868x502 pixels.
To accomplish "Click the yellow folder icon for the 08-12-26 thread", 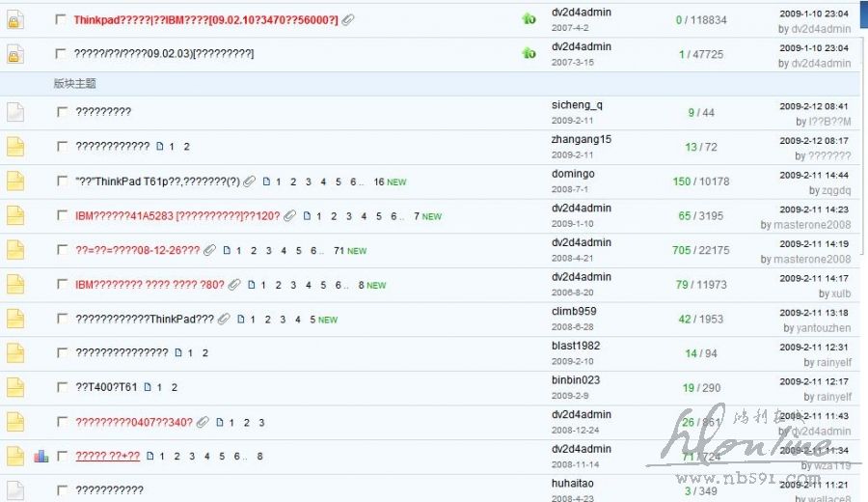I will click(x=15, y=249).
